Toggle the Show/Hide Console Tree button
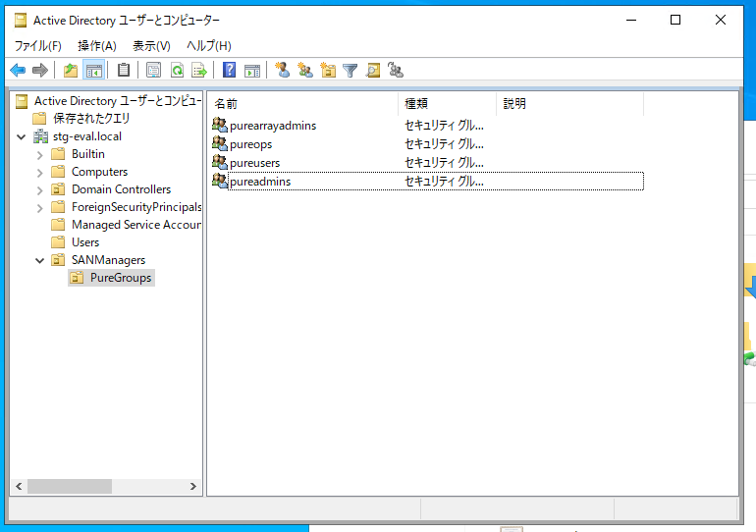 point(94,71)
